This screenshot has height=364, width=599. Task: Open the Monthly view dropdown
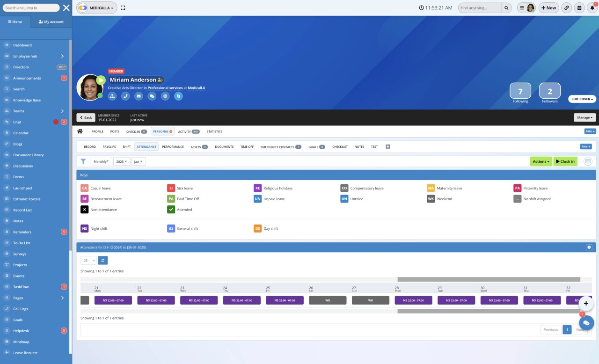tap(101, 161)
